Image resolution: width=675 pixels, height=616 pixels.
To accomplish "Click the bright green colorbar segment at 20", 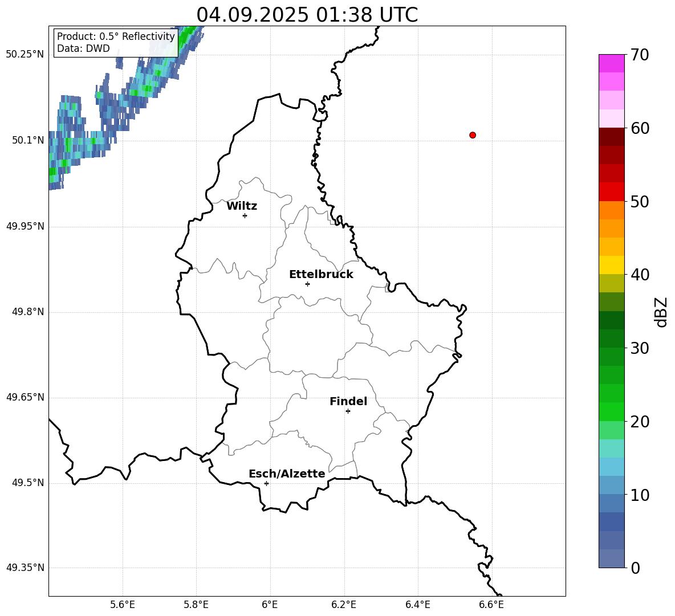I will (x=611, y=411).
